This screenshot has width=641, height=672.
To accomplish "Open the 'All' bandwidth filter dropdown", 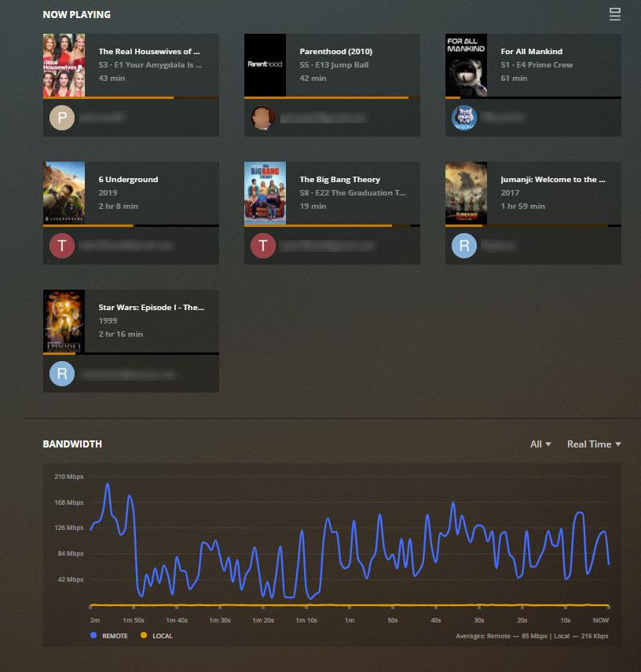I will point(540,444).
